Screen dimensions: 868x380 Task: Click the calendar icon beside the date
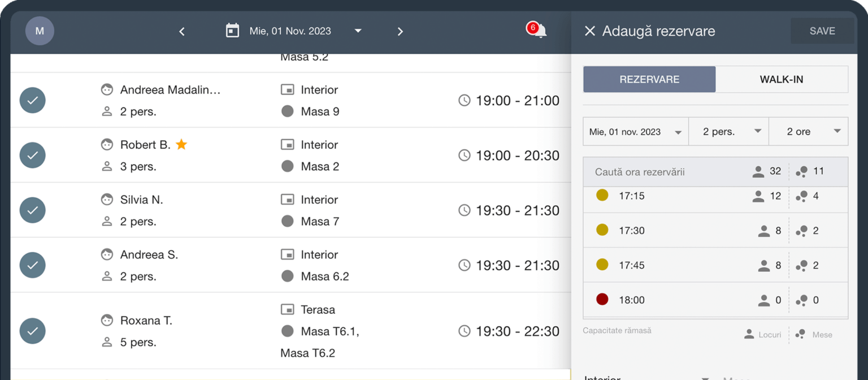232,31
